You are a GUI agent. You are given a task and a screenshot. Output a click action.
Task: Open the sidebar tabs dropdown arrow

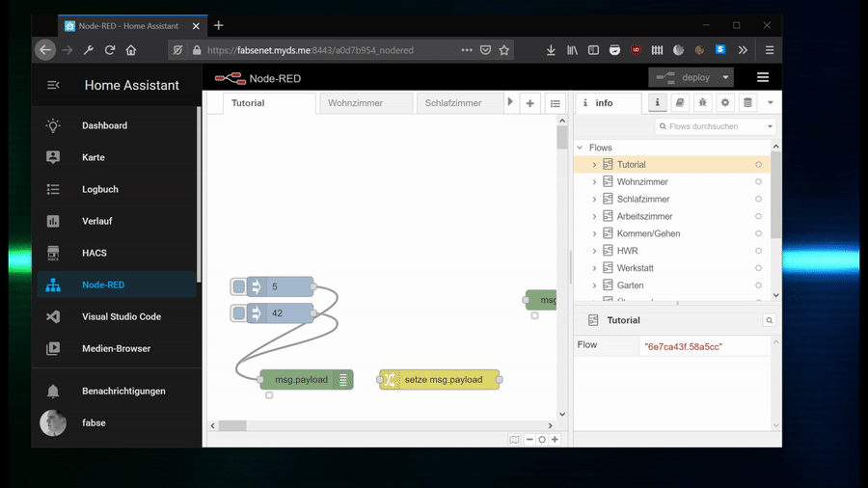click(x=770, y=102)
